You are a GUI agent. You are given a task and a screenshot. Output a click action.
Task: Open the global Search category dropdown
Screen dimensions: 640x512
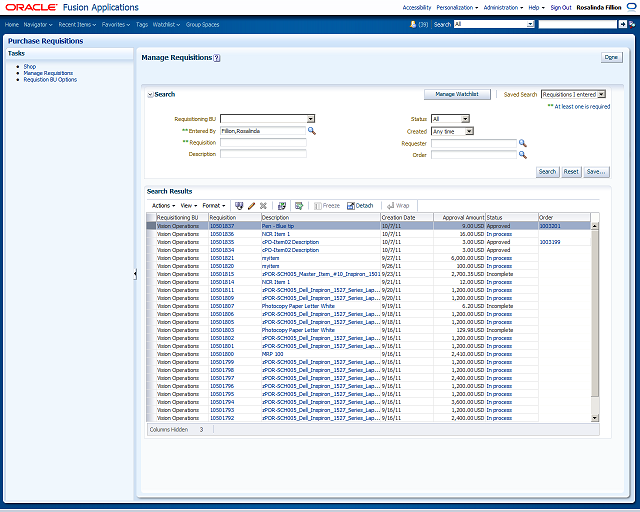530,24
